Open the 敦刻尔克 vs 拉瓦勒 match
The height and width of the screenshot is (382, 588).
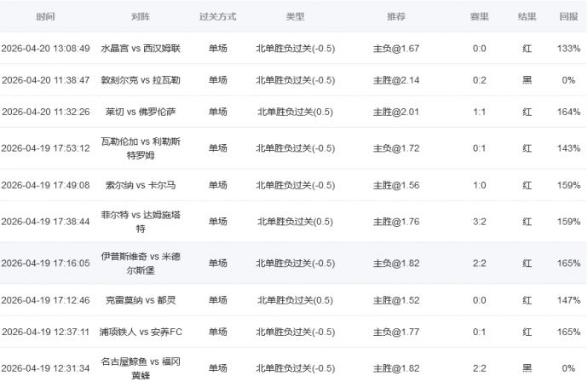(141, 80)
